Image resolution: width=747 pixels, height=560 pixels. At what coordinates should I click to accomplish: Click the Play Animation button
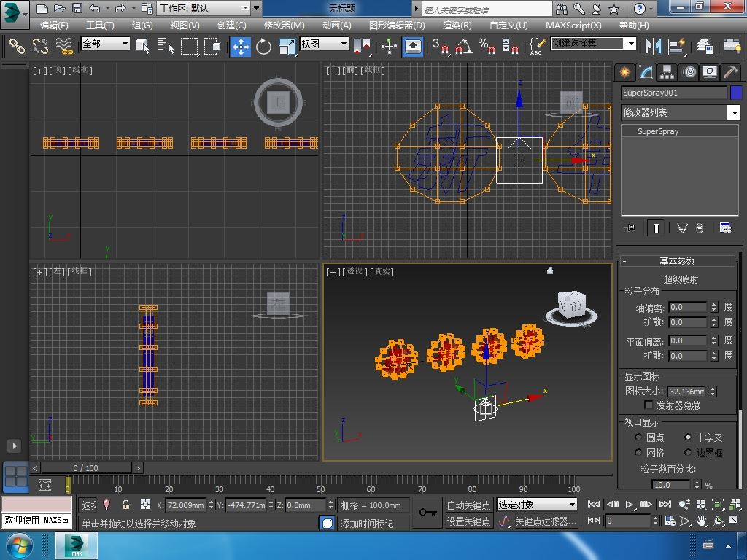(x=629, y=504)
